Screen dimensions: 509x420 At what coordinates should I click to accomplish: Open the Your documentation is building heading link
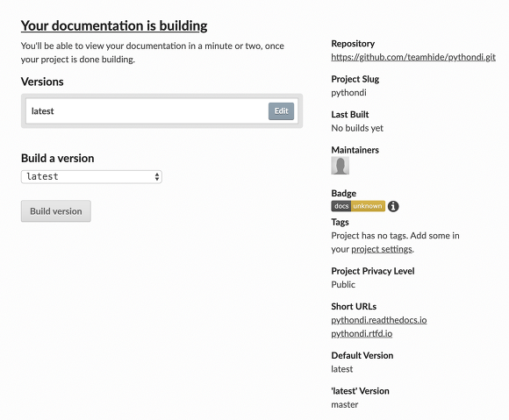[114, 25]
